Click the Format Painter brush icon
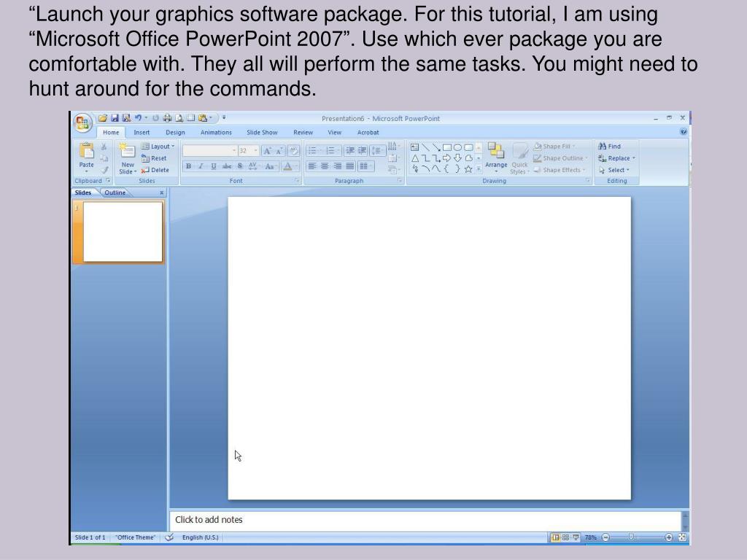 [x=104, y=169]
